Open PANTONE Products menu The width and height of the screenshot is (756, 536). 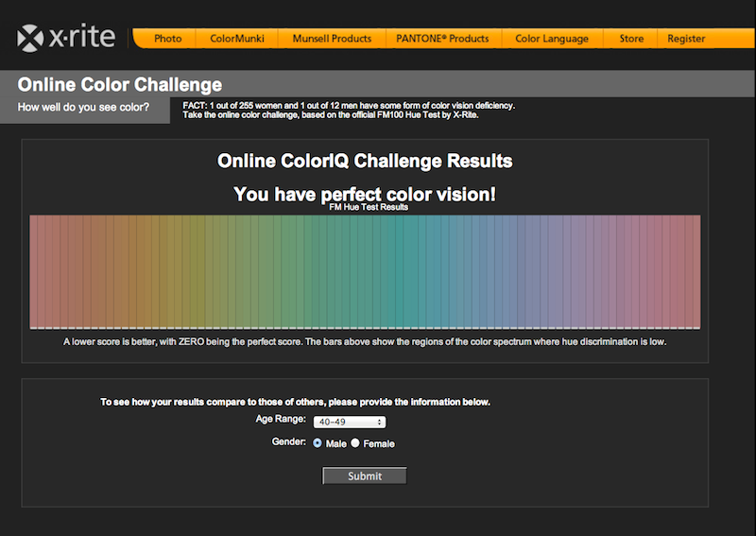(442, 39)
